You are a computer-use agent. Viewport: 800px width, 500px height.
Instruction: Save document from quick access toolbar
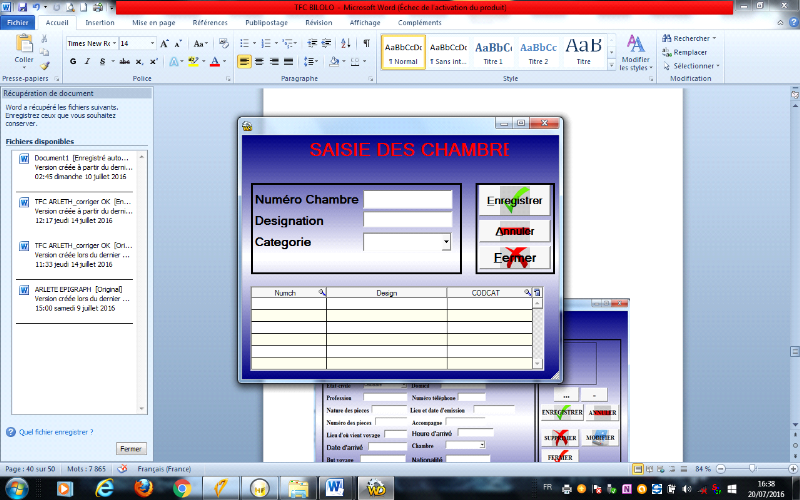pyautogui.click(x=22, y=7)
